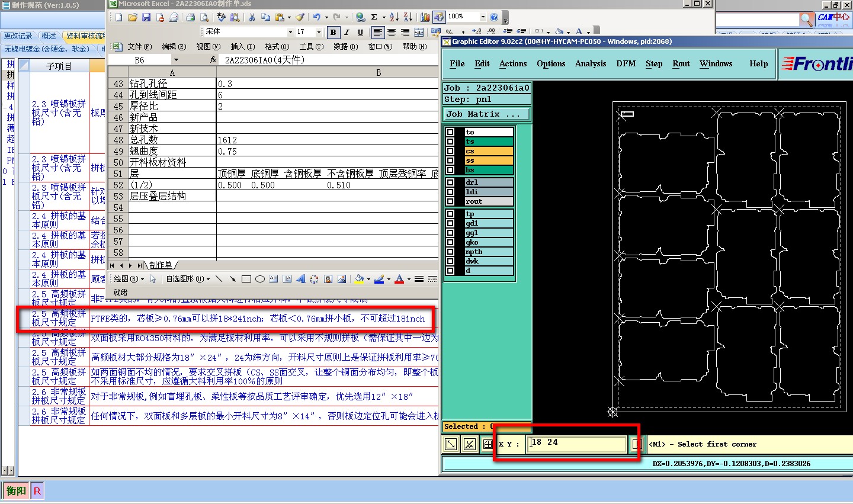Open the 数据 Data menu in Excel

[345, 47]
